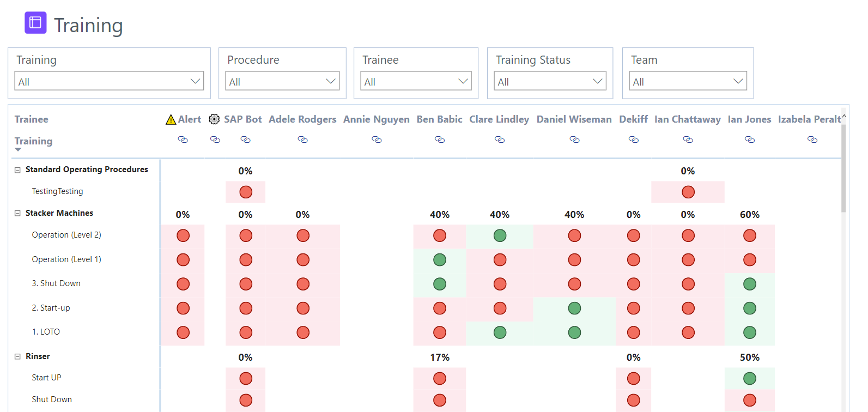Collapse the Standard Operating Procedures group
The height and width of the screenshot is (412, 868).
click(17, 170)
